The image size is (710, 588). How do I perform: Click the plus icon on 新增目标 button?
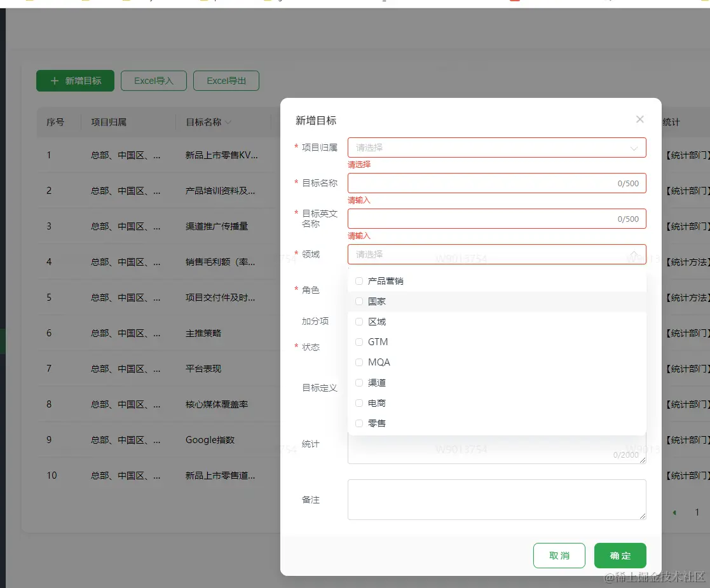(55, 81)
